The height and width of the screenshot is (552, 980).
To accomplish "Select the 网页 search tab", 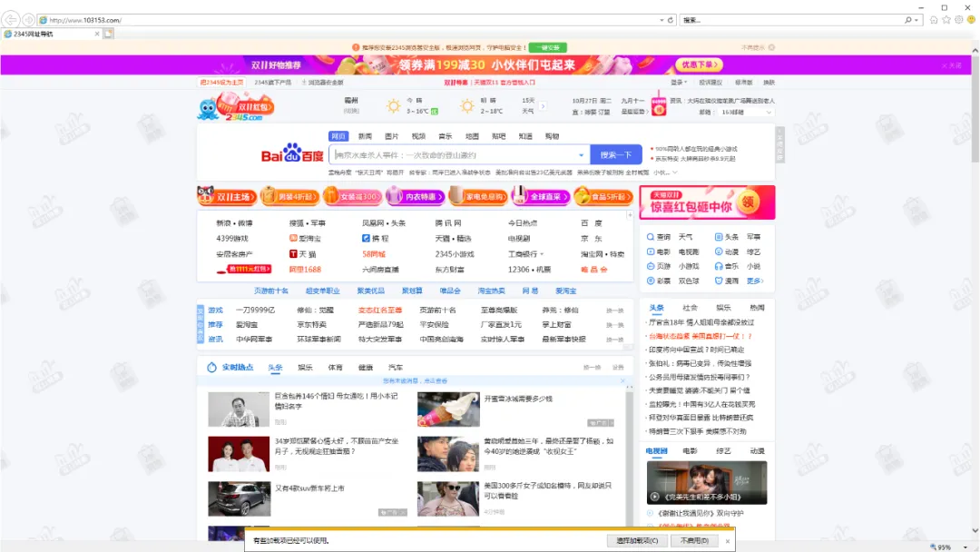I will pos(338,136).
